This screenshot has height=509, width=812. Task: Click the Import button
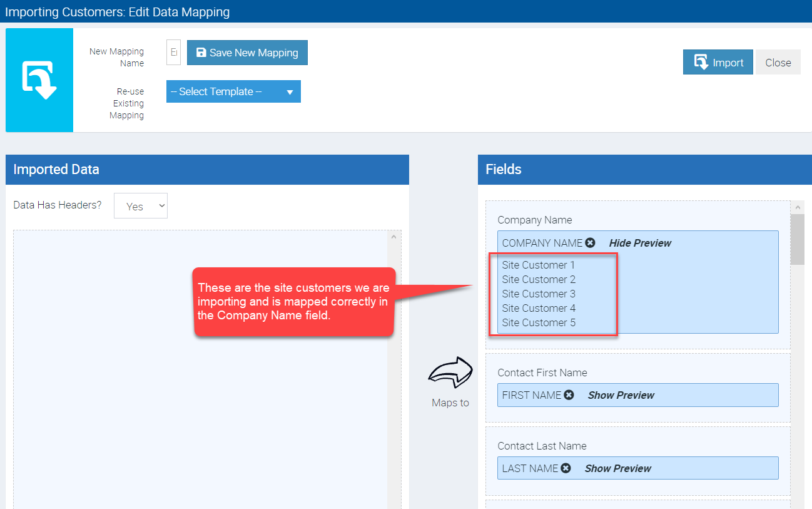(x=718, y=63)
